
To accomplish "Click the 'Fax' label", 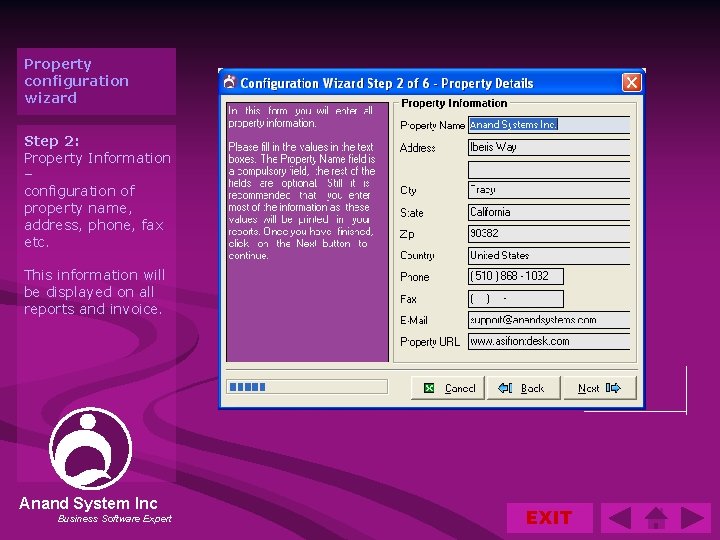I will [408, 299].
